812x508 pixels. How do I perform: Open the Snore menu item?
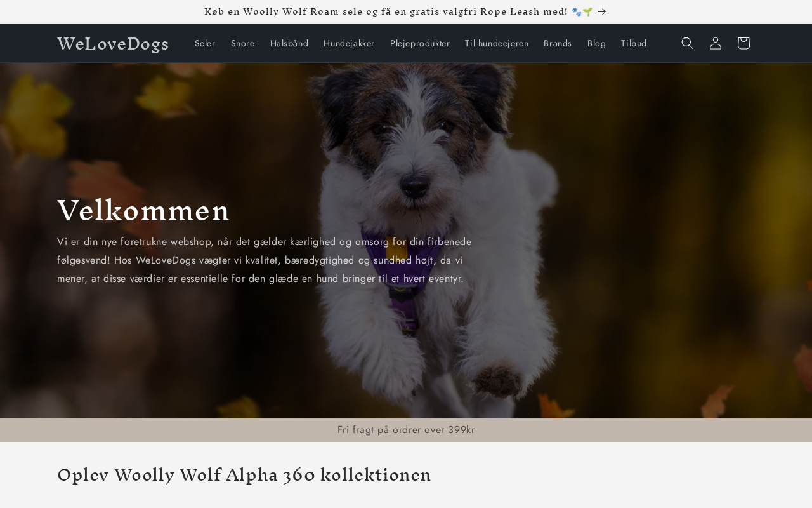tap(243, 43)
